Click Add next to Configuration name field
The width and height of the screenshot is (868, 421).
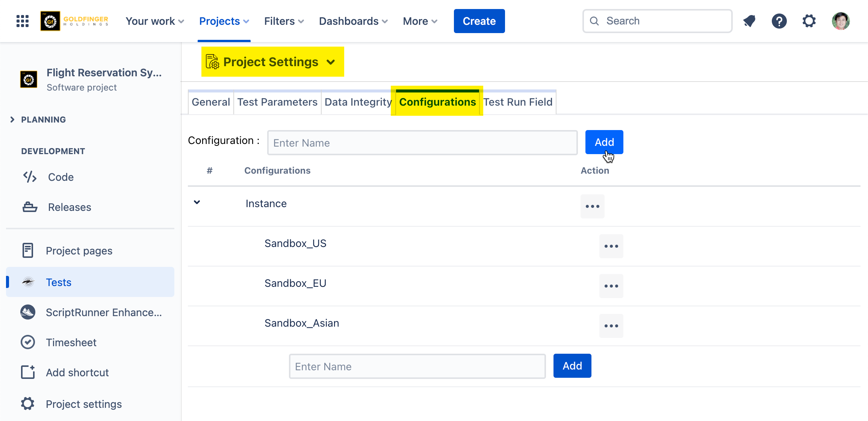604,142
